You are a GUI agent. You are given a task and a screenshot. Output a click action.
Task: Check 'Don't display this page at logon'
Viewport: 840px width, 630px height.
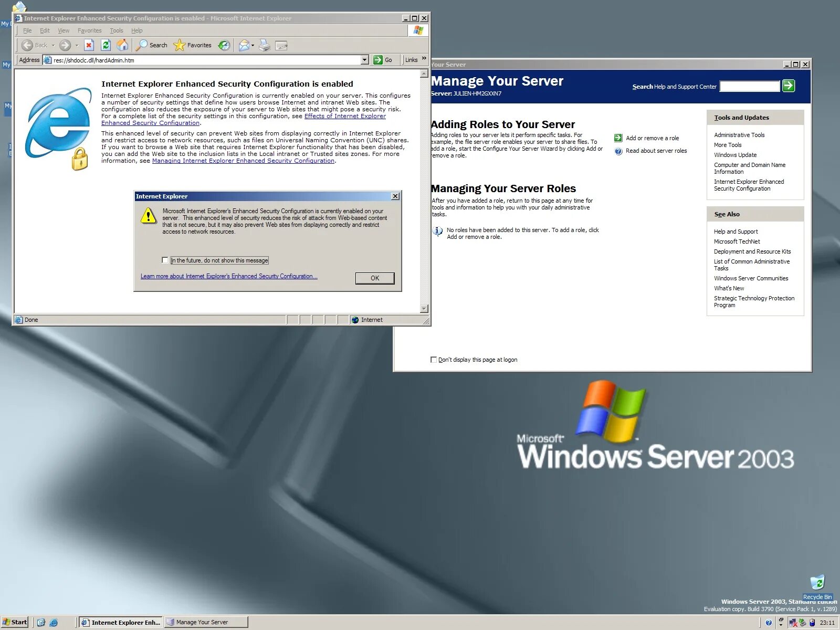pos(434,360)
